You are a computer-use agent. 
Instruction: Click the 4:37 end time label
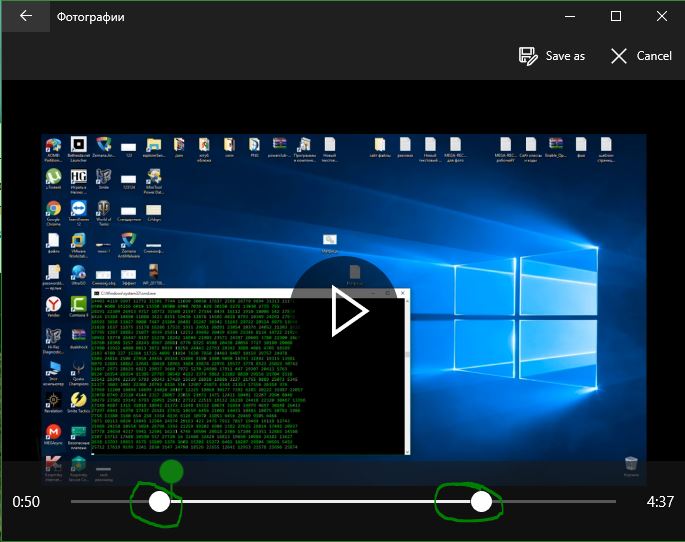660,502
